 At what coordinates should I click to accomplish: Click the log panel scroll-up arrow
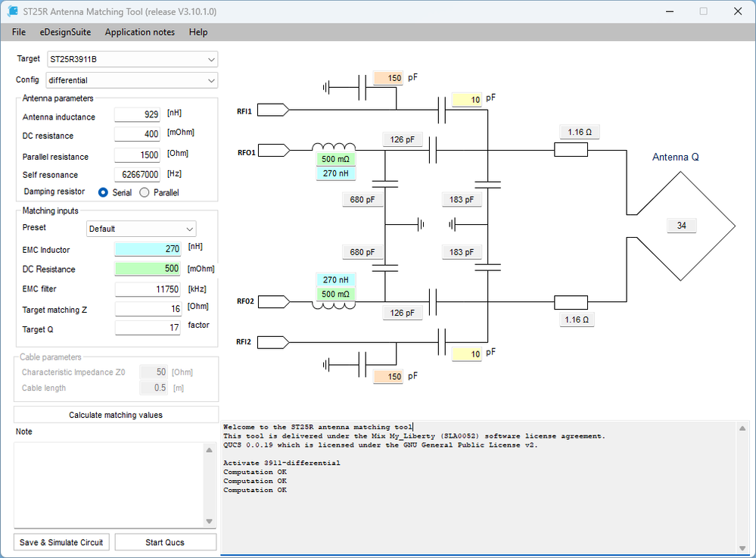742,429
